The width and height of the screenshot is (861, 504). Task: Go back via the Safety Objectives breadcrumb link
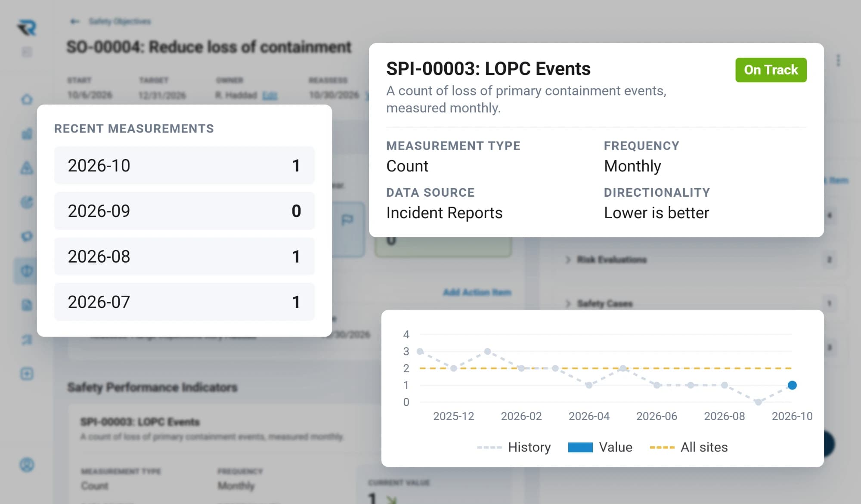tap(120, 22)
